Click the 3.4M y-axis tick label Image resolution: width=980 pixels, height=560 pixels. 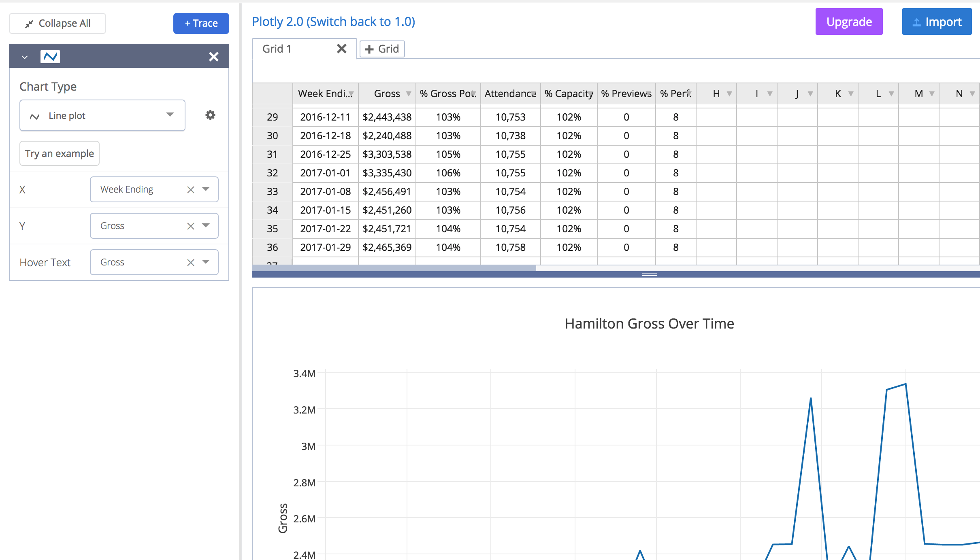click(304, 373)
